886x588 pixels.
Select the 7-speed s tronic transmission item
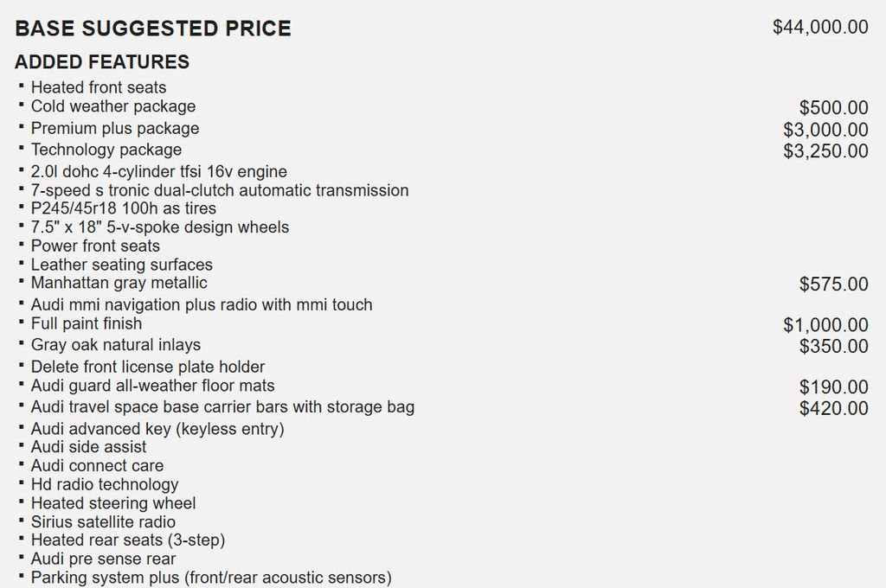point(220,190)
